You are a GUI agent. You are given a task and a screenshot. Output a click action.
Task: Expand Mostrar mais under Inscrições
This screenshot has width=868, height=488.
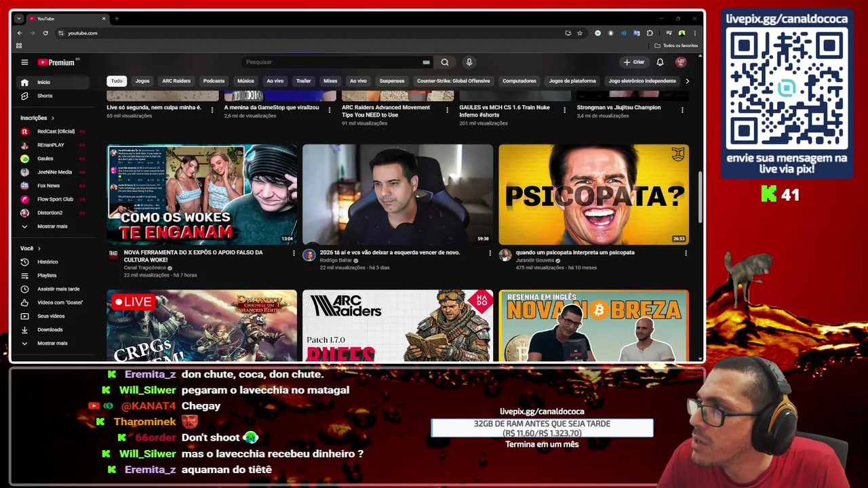point(53,226)
